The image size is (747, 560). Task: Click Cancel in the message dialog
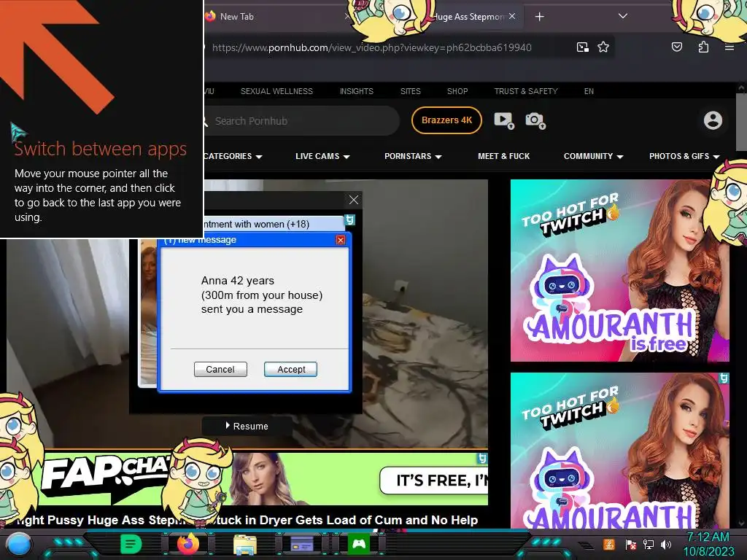(x=220, y=370)
